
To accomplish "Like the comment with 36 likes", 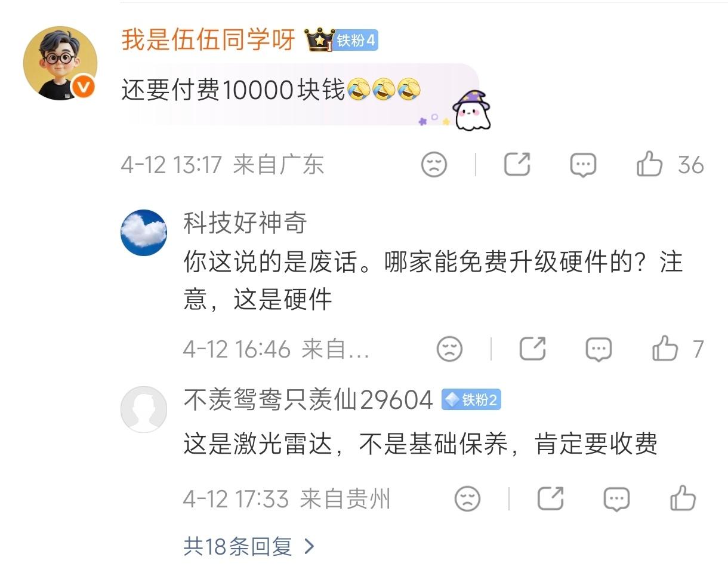I will tap(649, 164).
